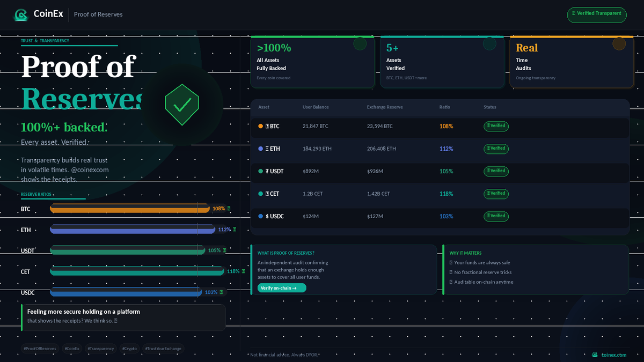This screenshot has width=644, height=362.
Task: Click the 108% ratio in the BTC table row
Action: 447,127
